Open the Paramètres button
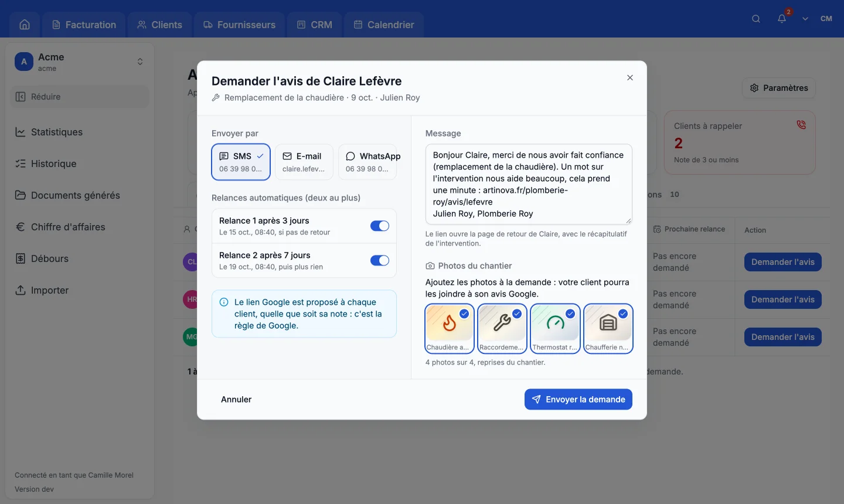This screenshot has height=504, width=844. click(779, 88)
